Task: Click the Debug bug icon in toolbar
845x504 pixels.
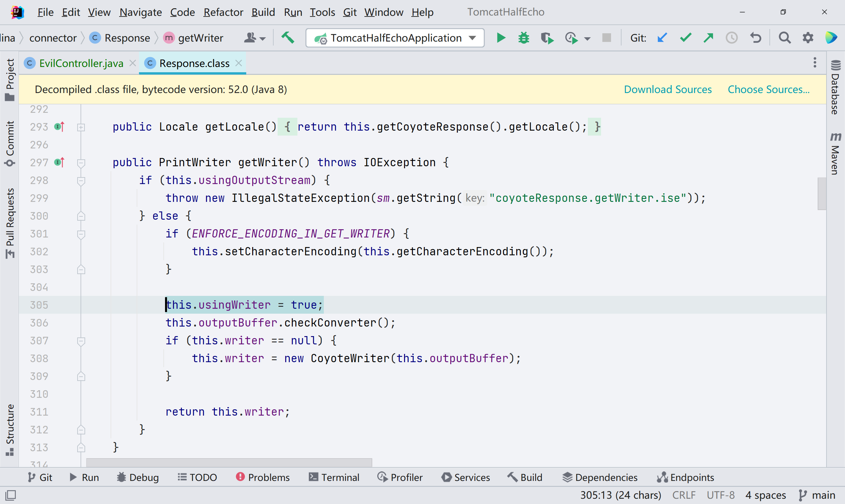Action: [524, 38]
